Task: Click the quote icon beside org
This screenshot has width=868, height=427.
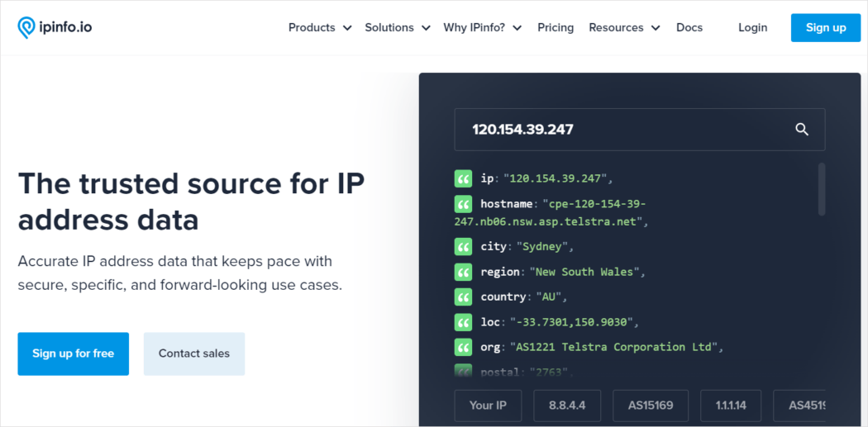Action: (463, 348)
